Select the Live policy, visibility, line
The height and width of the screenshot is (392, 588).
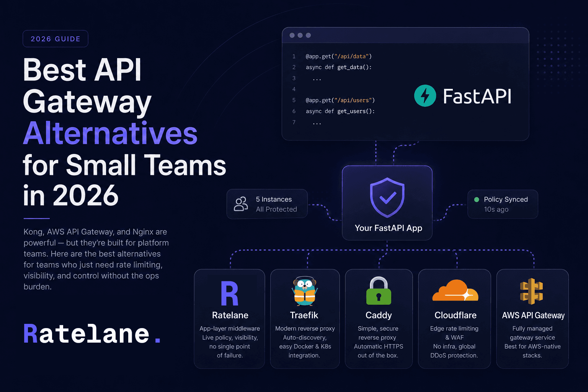click(230, 338)
